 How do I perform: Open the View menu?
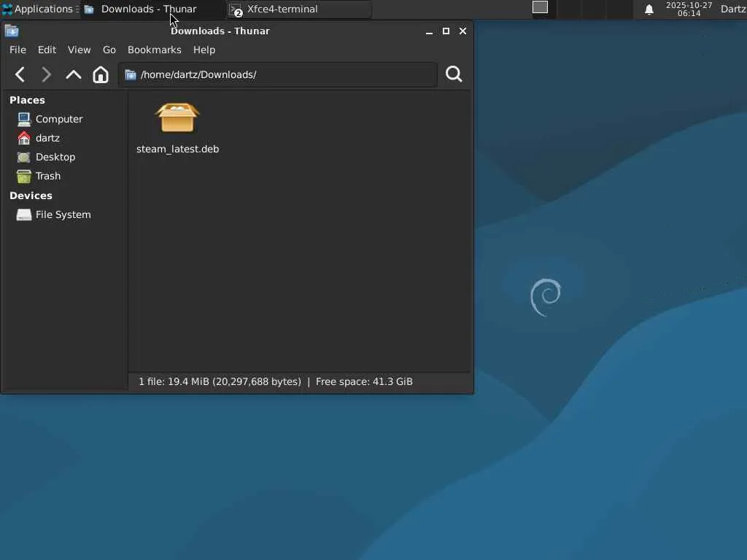click(x=79, y=50)
